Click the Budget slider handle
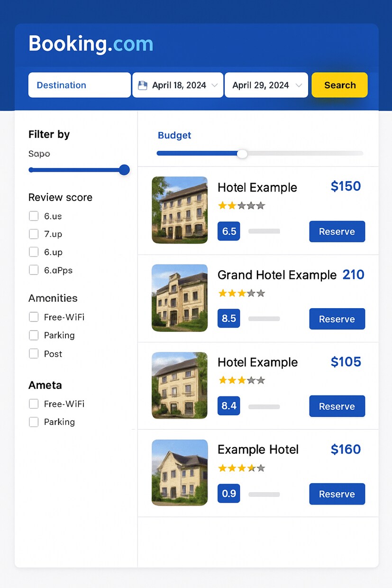 (x=242, y=154)
